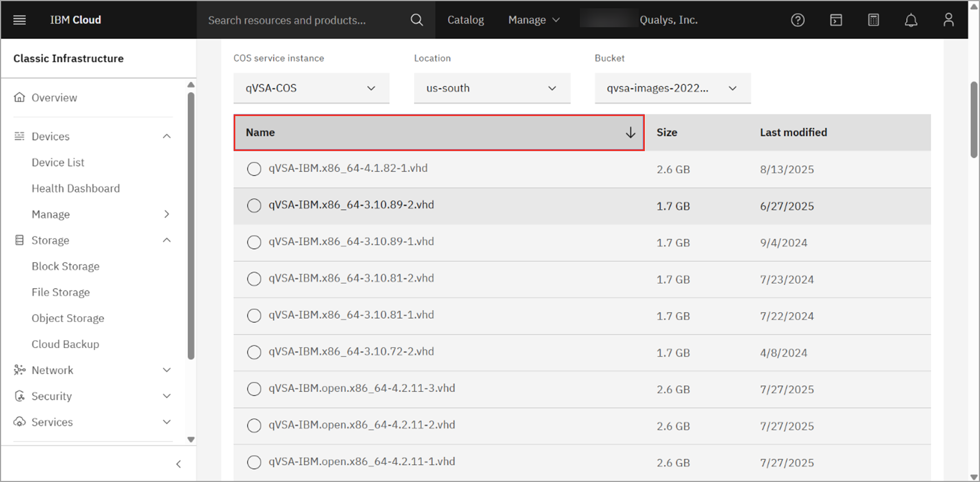Navigate to Object Storage
The image size is (980, 482).
tap(68, 318)
